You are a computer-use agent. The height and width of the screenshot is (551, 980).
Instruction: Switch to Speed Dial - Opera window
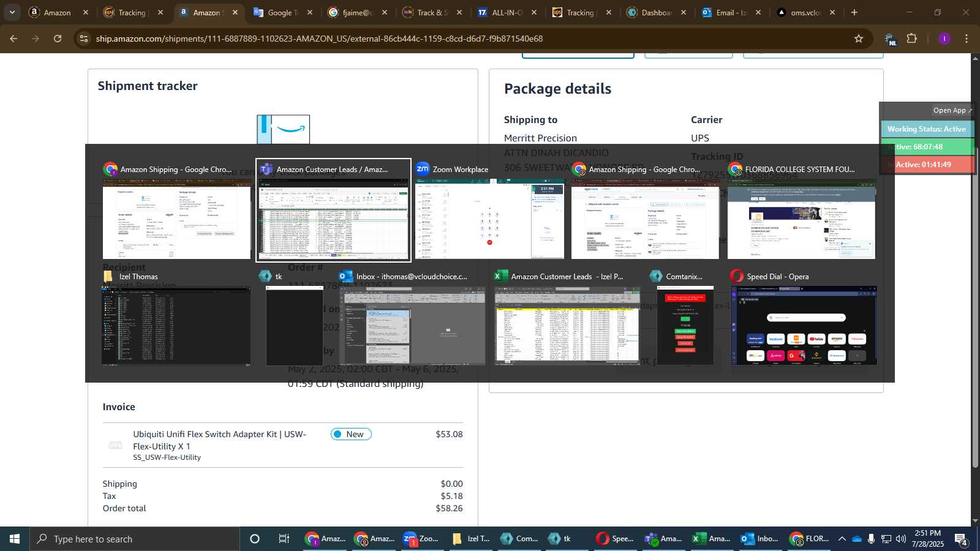tap(804, 317)
